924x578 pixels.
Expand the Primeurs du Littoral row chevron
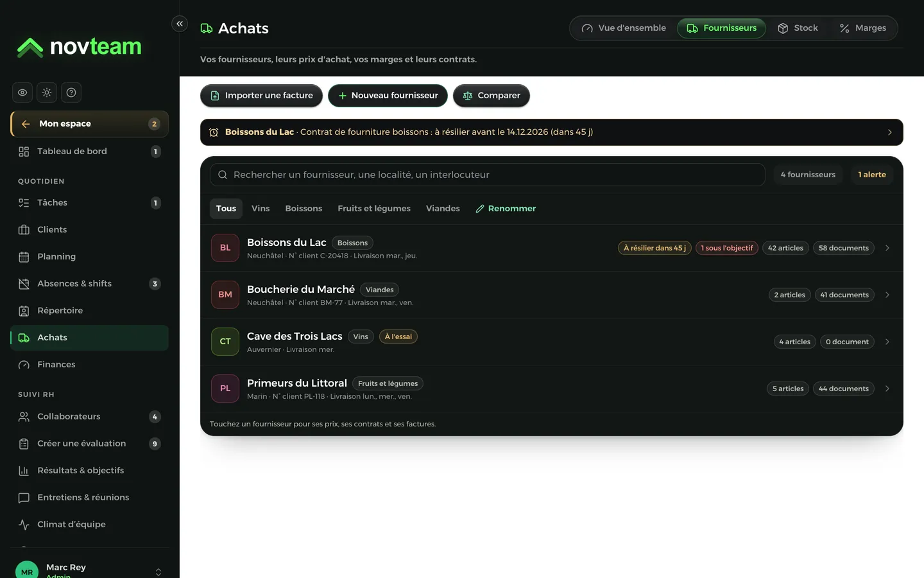[x=887, y=389]
